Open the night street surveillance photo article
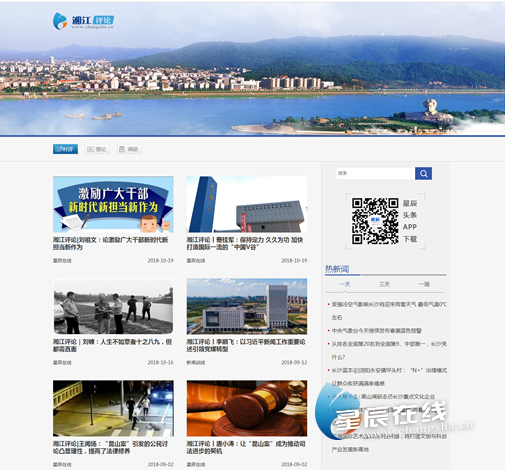Image resolution: width=505 pixels, height=470 pixels. point(113,408)
